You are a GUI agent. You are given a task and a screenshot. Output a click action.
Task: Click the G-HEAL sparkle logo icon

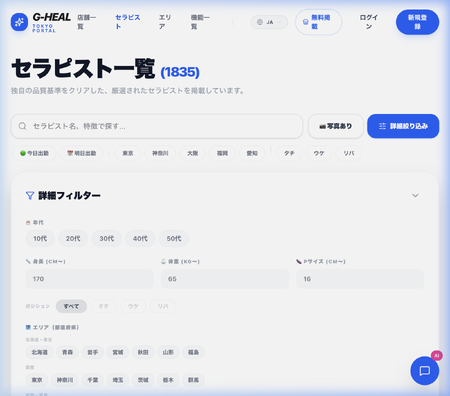click(x=19, y=22)
